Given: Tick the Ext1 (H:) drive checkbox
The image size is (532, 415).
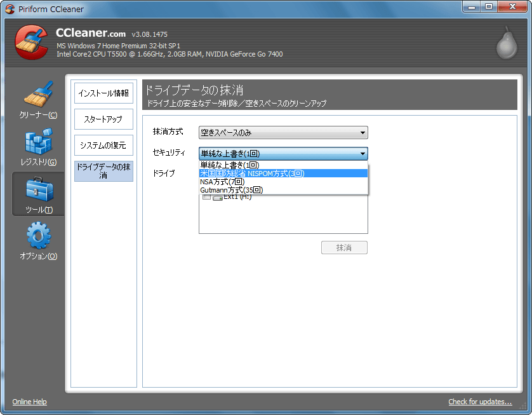Looking at the screenshot, I should pyautogui.click(x=206, y=197).
